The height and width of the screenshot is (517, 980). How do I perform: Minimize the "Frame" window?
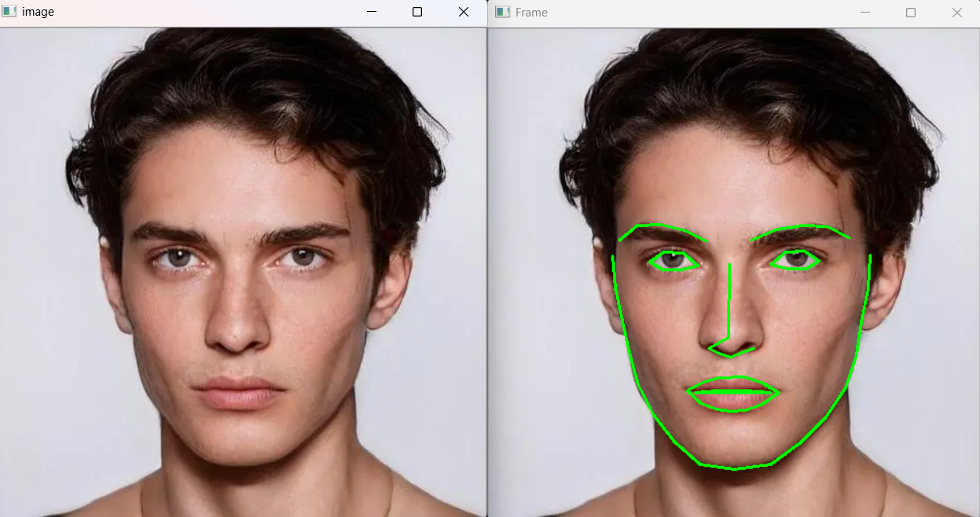865,13
